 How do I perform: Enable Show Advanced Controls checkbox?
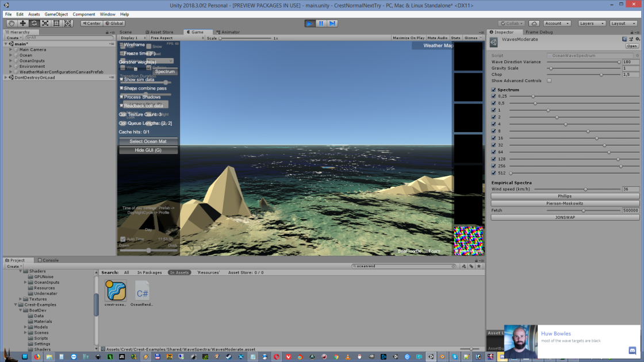549,81
